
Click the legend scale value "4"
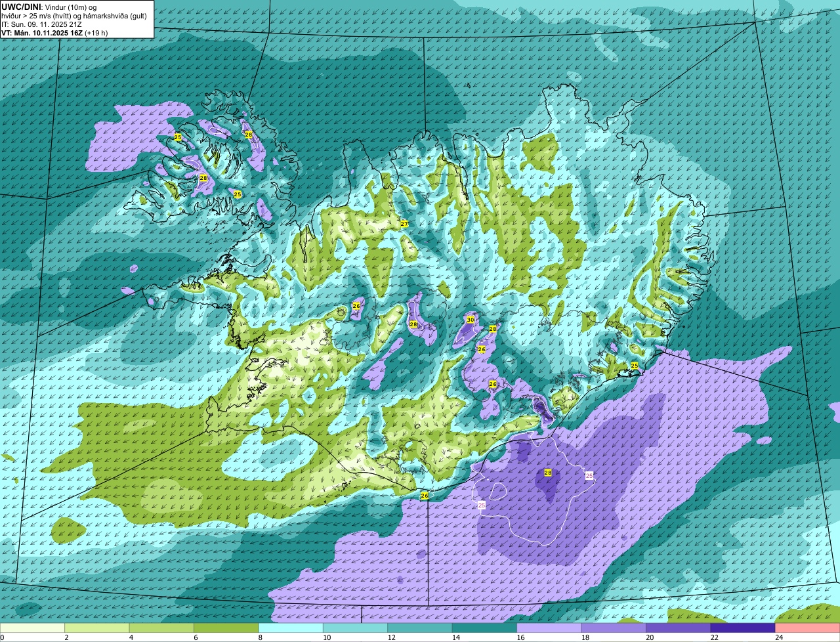131,637
